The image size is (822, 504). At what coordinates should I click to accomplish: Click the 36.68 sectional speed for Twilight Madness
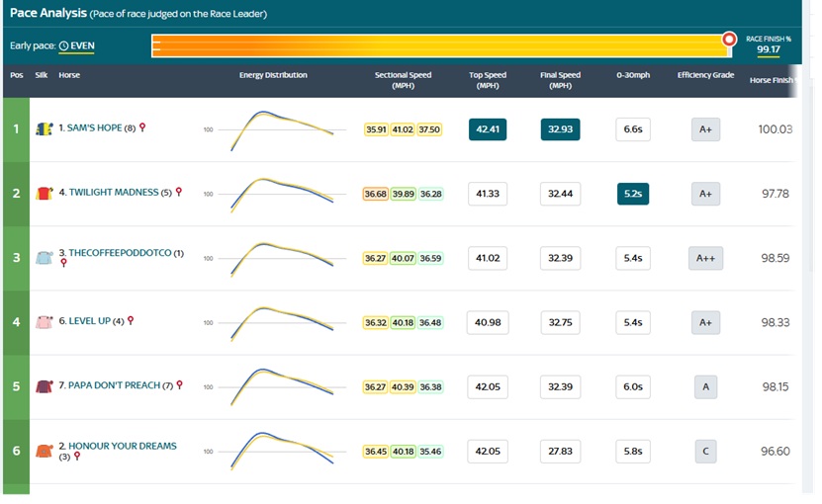pyautogui.click(x=375, y=194)
